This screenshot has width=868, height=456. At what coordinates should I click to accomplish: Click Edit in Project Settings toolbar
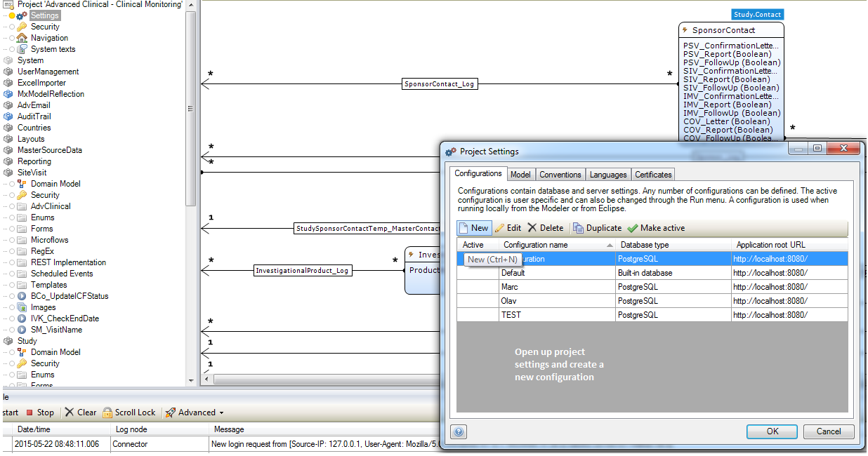(x=508, y=228)
